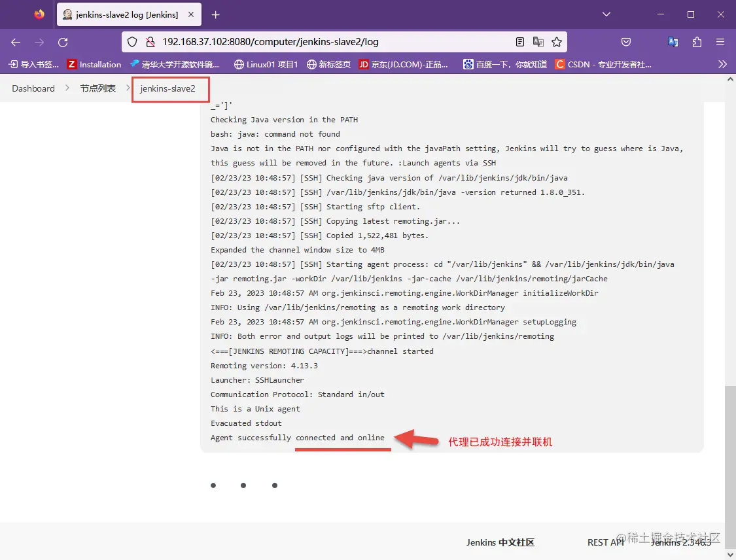Show more bookmarks double chevron
Viewport: 736px width, 560px height.
pyautogui.click(x=722, y=64)
